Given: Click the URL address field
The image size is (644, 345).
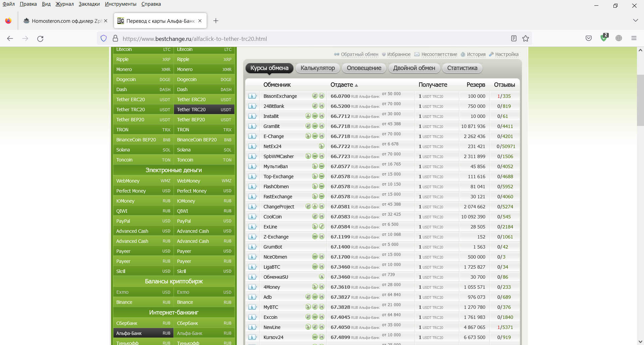Looking at the screenshot, I should point(302,39).
